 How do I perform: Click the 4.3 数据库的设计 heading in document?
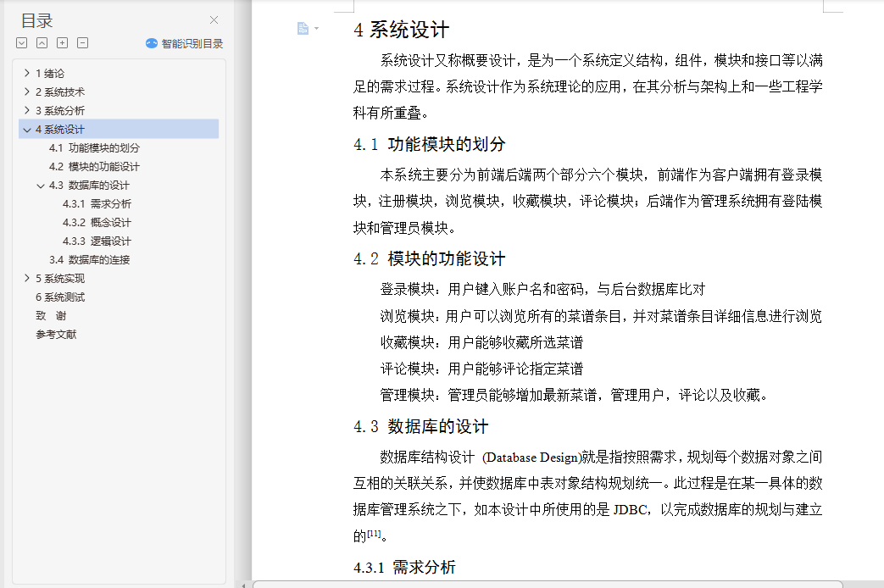(x=420, y=426)
